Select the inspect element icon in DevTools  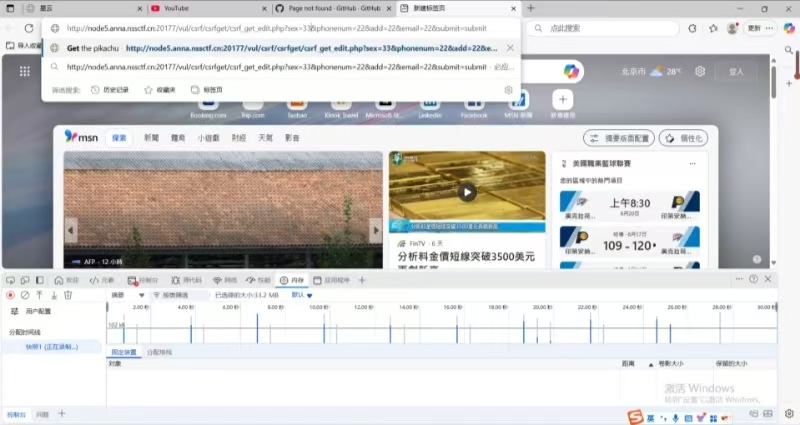[x=10, y=280]
